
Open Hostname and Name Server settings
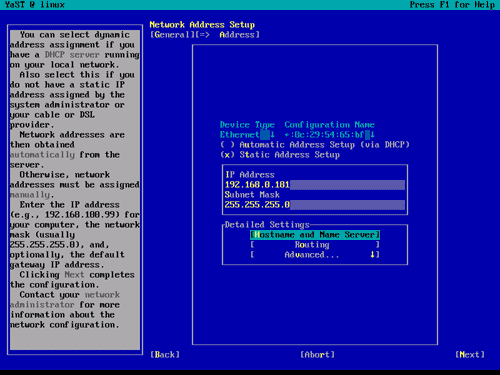click(315, 235)
